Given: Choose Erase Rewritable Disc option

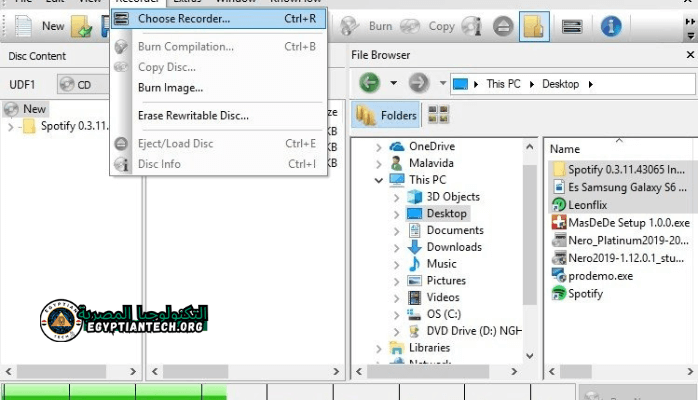Looking at the screenshot, I should point(193,115).
